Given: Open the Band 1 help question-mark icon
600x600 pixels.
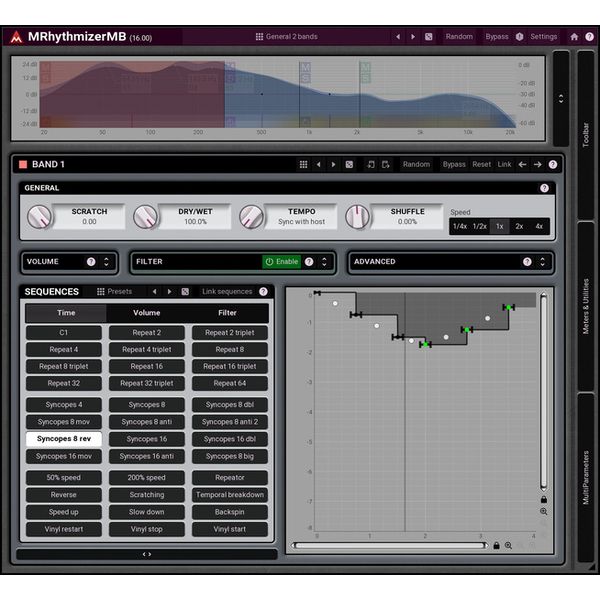Looking at the screenshot, I should (x=553, y=164).
